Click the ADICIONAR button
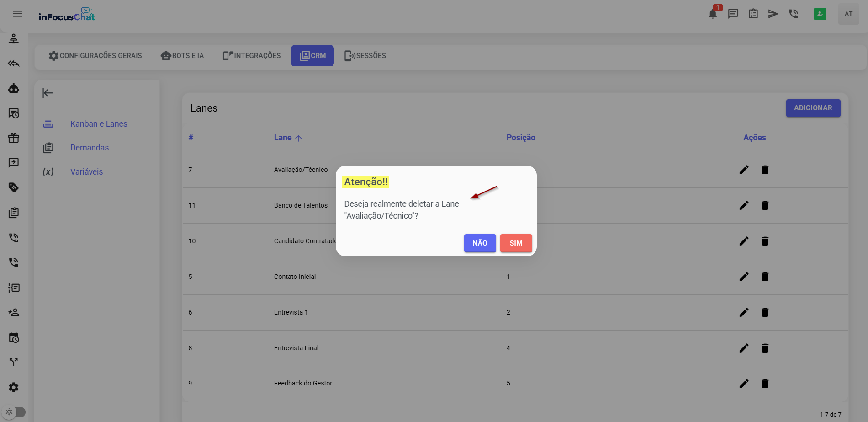 (813, 108)
